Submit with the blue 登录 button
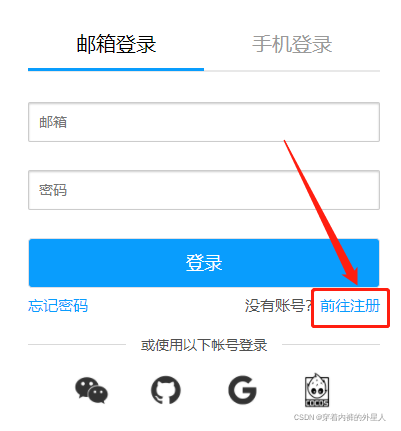 (204, 263)
